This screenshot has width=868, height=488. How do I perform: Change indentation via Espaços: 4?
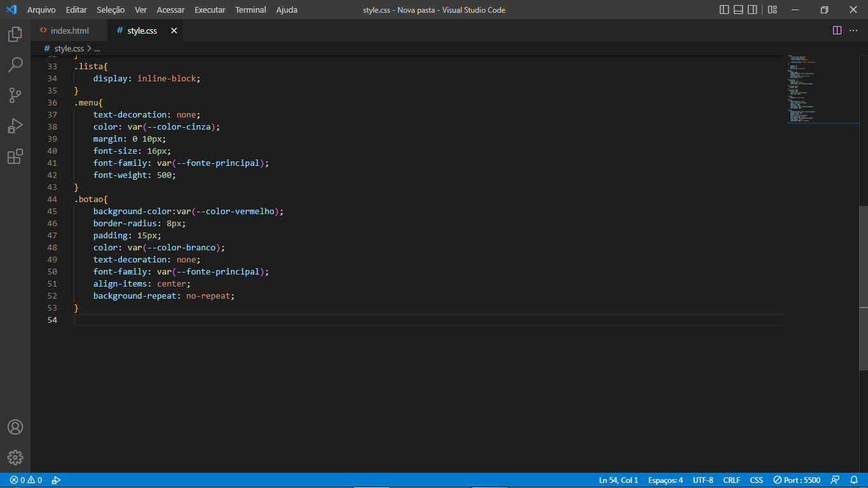(665, 480)
